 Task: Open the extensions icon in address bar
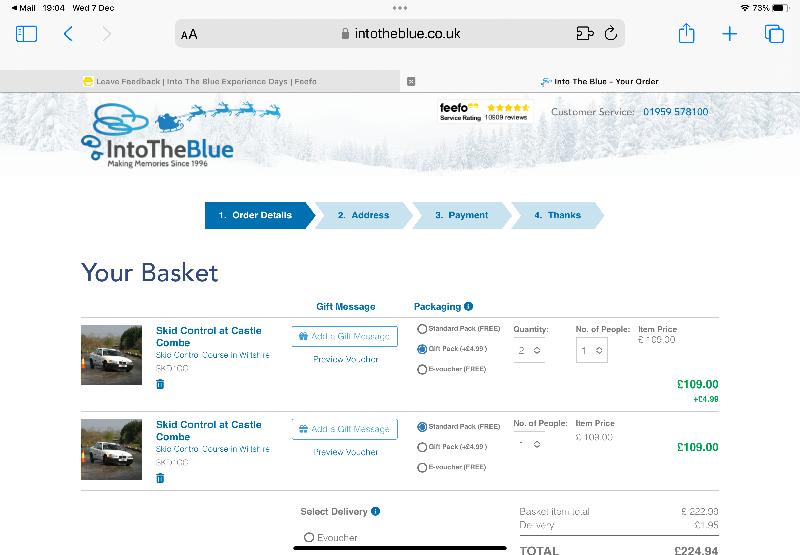[x=585, y=34]
